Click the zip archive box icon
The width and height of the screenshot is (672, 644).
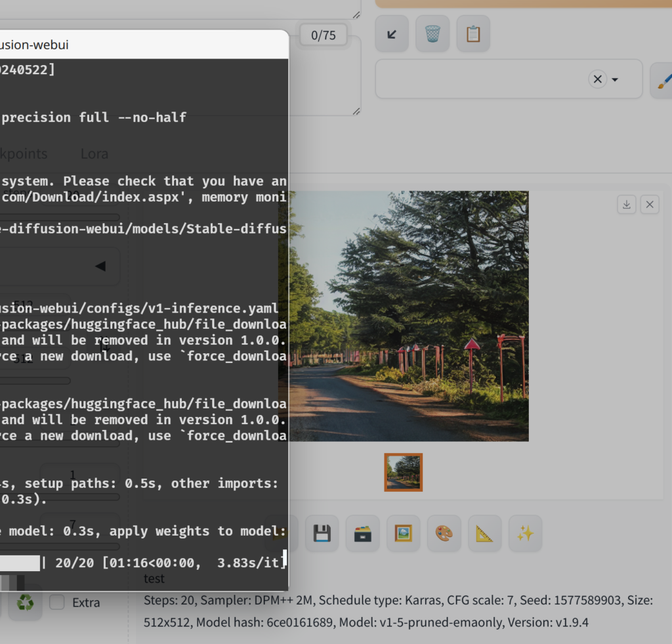(x=362, y=533)
